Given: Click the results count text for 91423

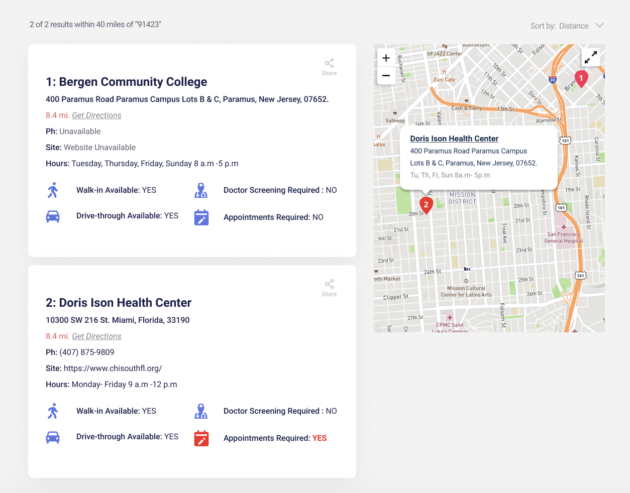Looking at the screenshot, I should [95, 25].
